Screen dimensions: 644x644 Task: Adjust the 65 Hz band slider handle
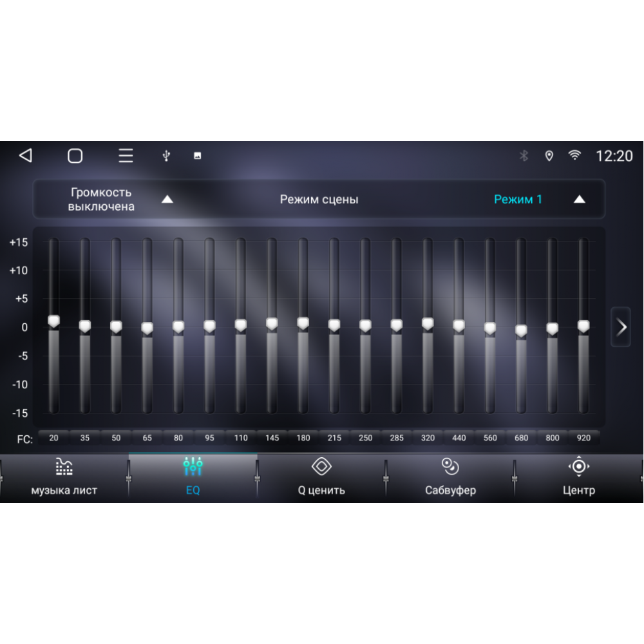(x=147, y=328)
